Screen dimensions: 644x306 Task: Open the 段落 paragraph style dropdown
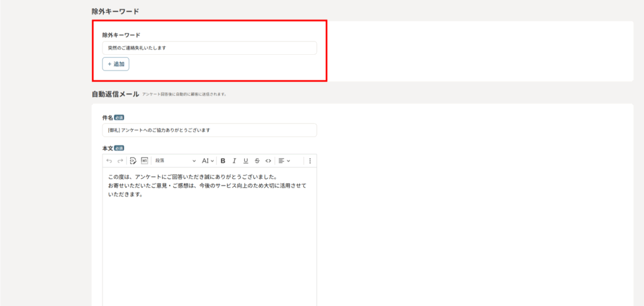(x=175, y=161)
